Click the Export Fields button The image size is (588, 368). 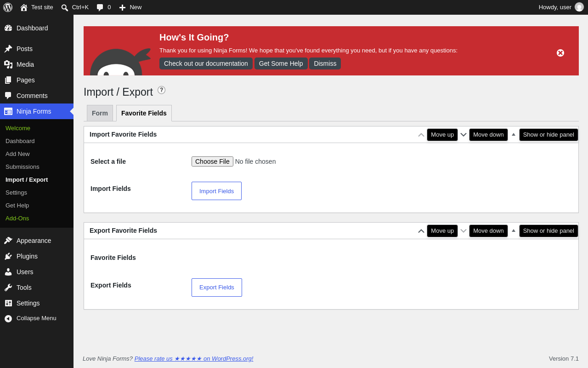point(217,287)
